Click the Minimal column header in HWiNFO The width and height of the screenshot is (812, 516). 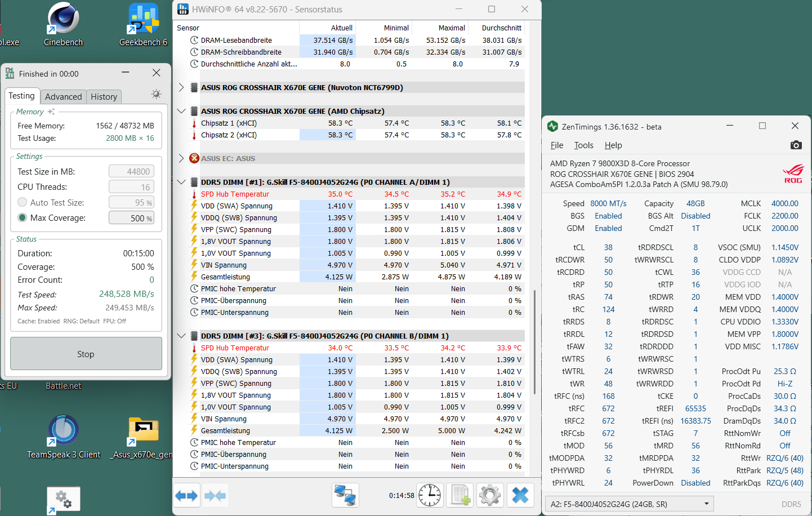tap(384, 28)
